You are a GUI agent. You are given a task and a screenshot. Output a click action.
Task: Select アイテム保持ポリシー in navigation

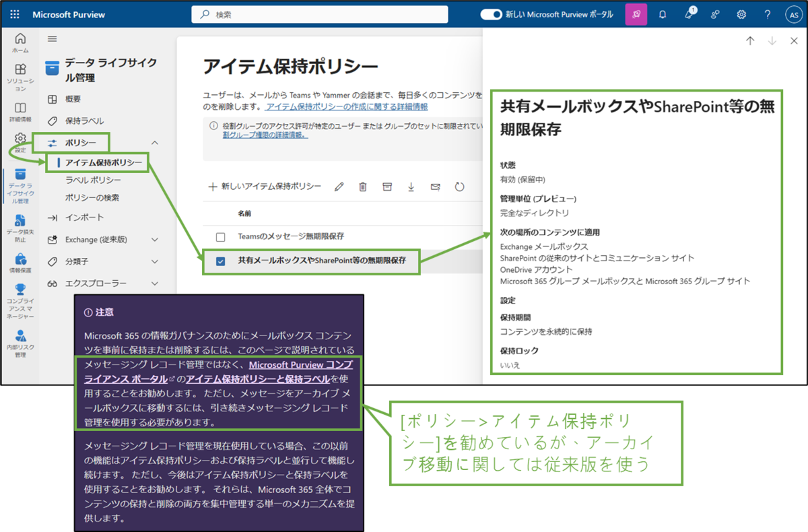[104, 162]
